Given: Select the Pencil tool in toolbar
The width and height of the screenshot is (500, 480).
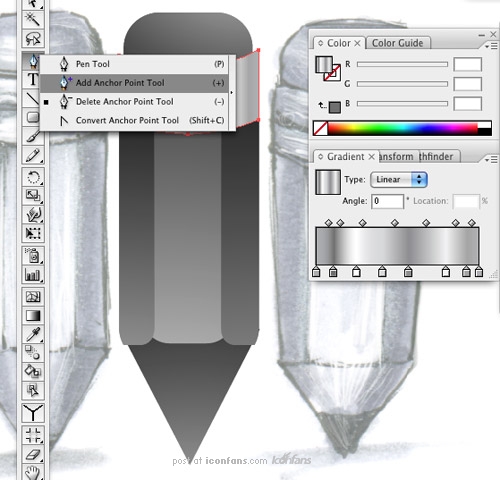Looking at the screenshot, I should coord(33,155).
